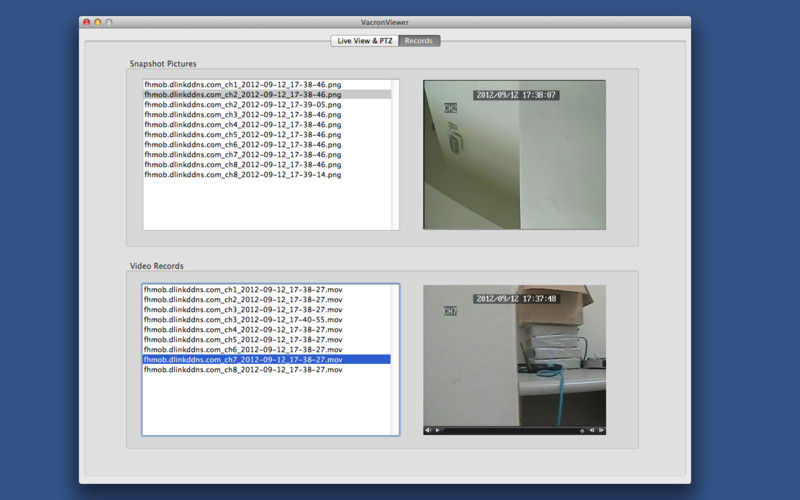Select snapshot ch1_2012-09-12_17-38-46.png
800x500 pixels.
click(242, 85)
